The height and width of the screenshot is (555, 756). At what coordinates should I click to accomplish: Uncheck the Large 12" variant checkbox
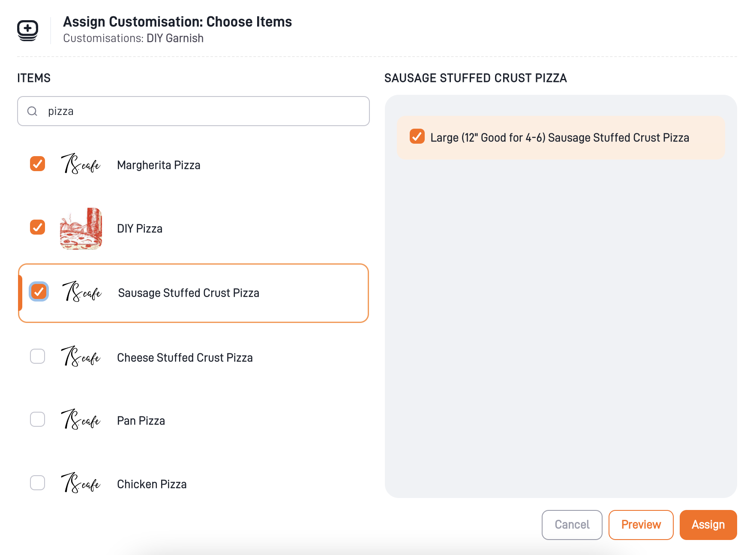tap(417, 136)
